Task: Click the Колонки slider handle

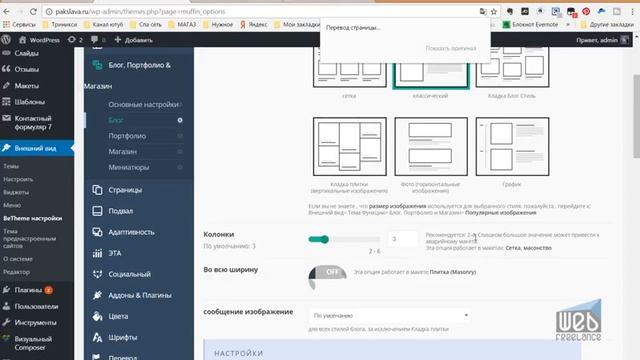Action: (x=324, y=239)
